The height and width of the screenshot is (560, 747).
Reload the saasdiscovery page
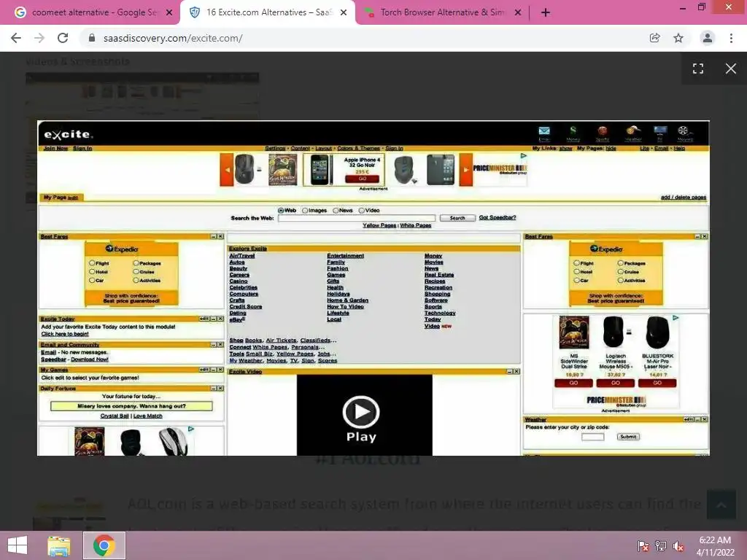click(x=63, y=38)
